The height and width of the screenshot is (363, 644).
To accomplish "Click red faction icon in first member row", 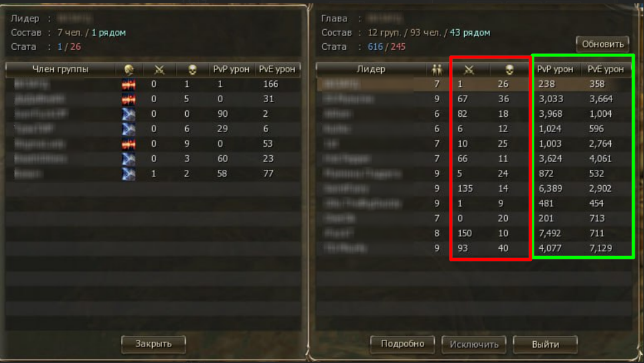I will (129, 84).
